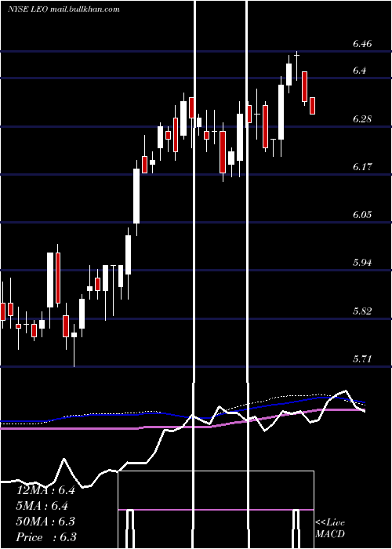392x549 pixels.
Task: Click the last red candlestick on the right
Action: [312, 106]
